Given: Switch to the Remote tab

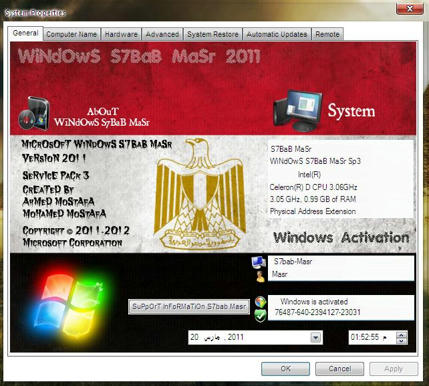Looking at the screenshot, I should pyautogui.click(x=327, y=34).
